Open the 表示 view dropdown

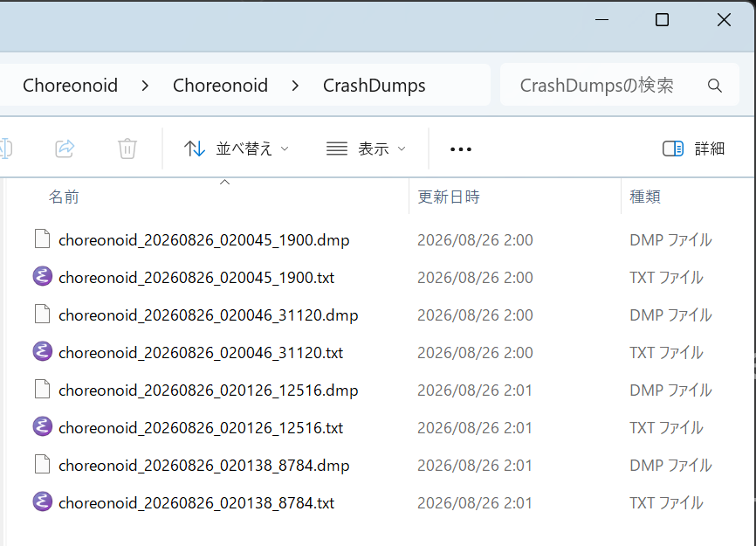366,149
